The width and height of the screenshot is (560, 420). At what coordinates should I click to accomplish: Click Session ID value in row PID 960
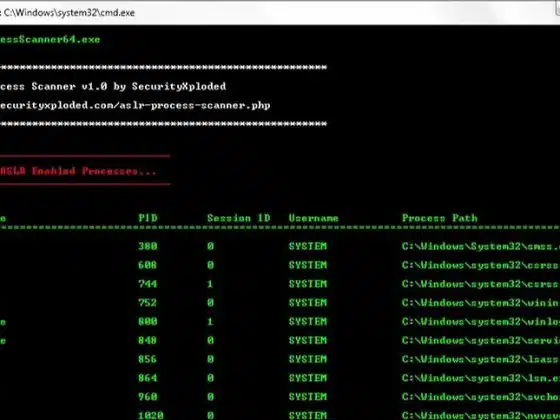pos(210,397)
